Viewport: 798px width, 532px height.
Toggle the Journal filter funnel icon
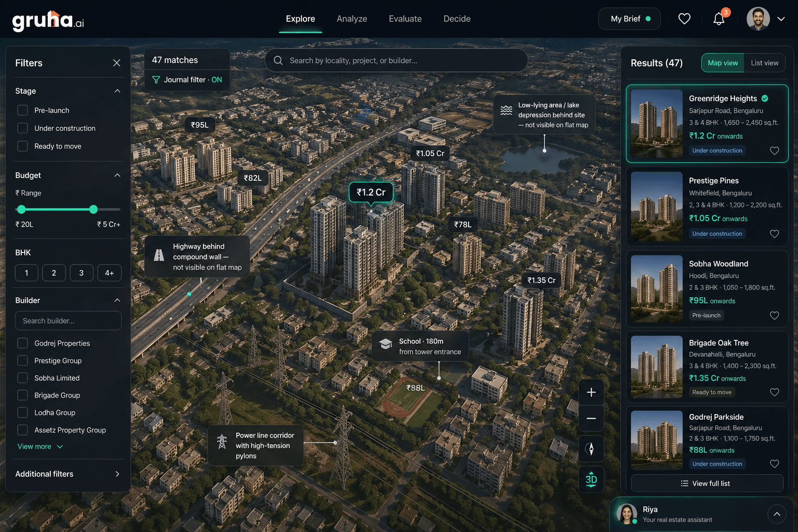pyautogui.click(x=156, y=79)
